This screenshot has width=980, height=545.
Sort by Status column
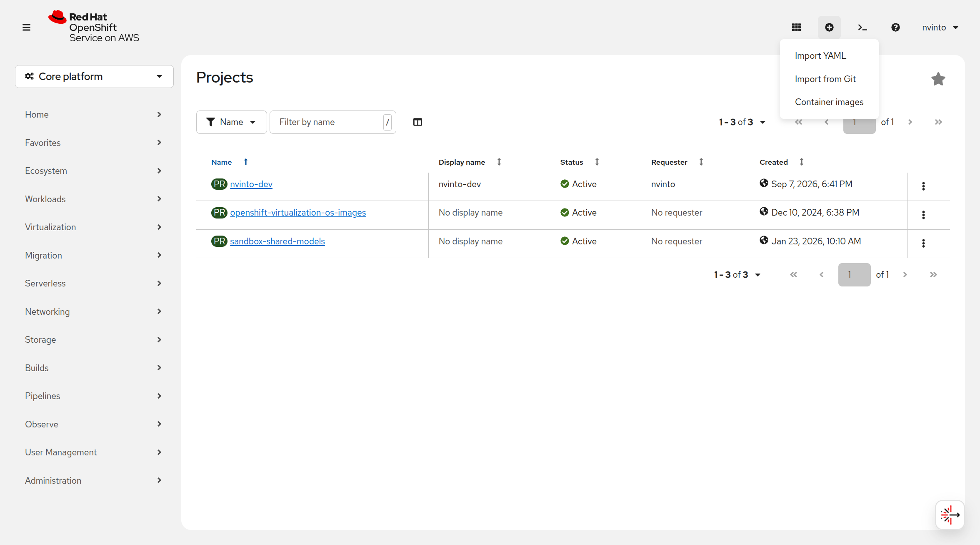597,162
